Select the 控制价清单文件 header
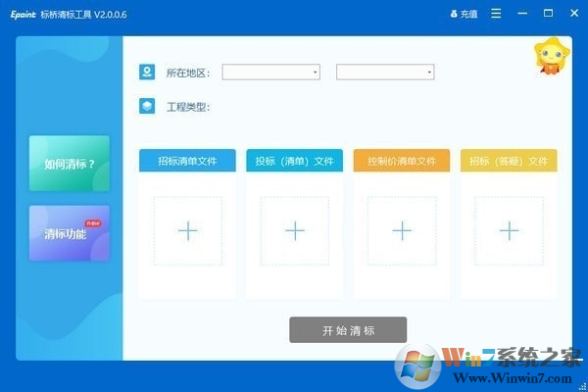Image resolution: width=588 pixels, height=392 pixels. [x=402, y=161]
